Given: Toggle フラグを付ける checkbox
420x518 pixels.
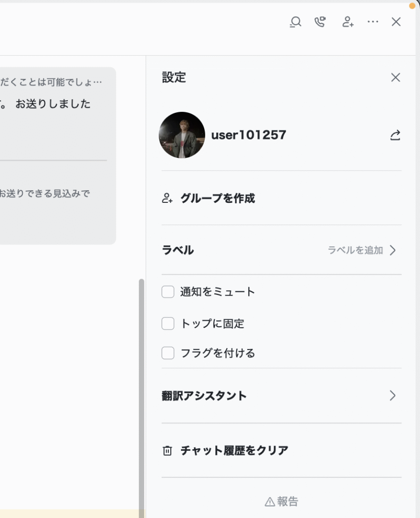Looking at the screenshot, I should pos(168,353).
